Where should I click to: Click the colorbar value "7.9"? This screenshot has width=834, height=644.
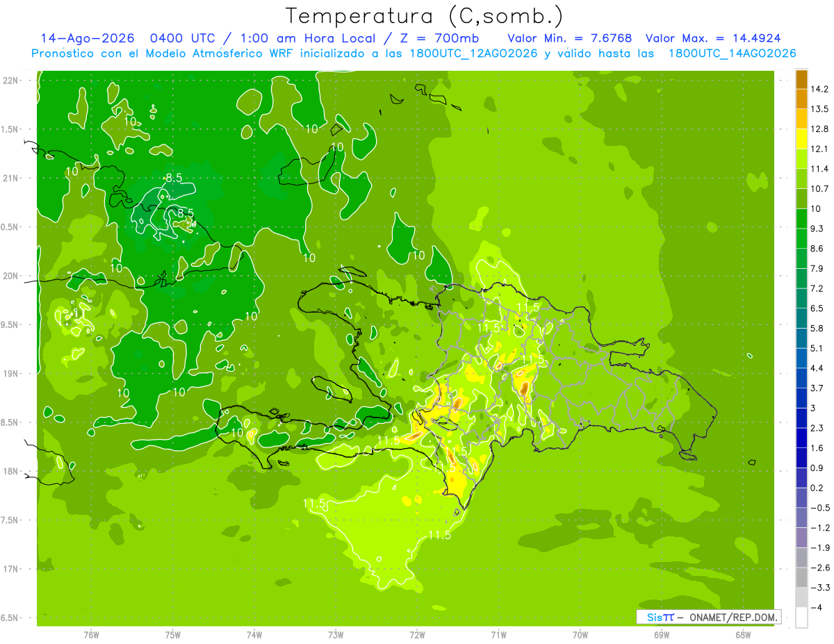[817, 268]
